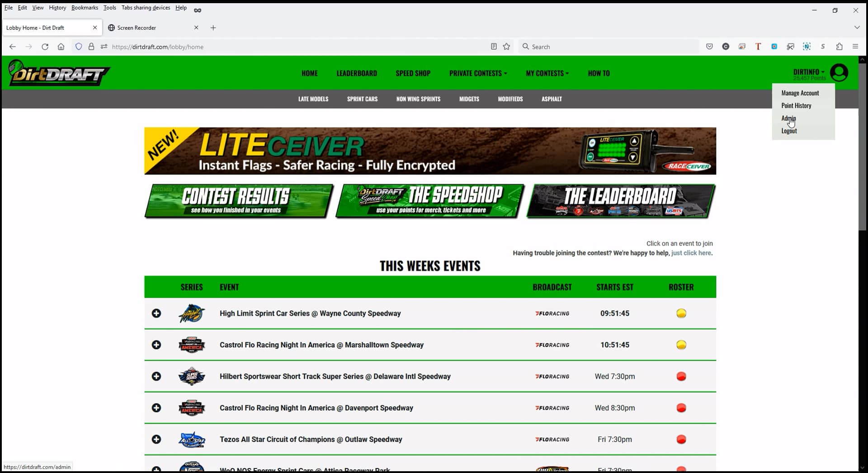Image resolution: width=868 pixels, height=473 pixels.
Task: Expand the PRIVATE CONTESTS dropdown
Action: click(x=478, y=73)
